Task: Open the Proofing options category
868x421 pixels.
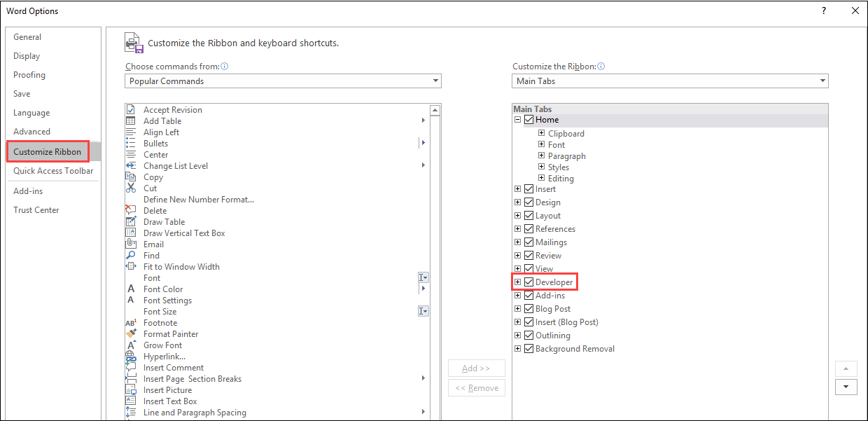Action: click(x=29, y=75)
